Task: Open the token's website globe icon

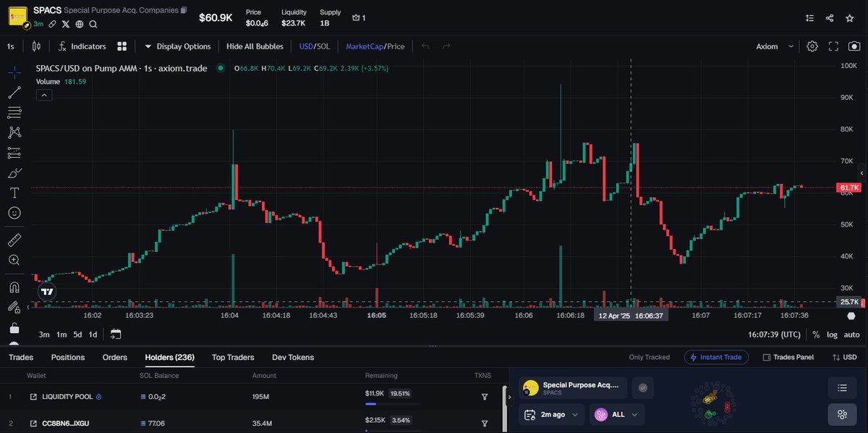Action: click(80, 24)
